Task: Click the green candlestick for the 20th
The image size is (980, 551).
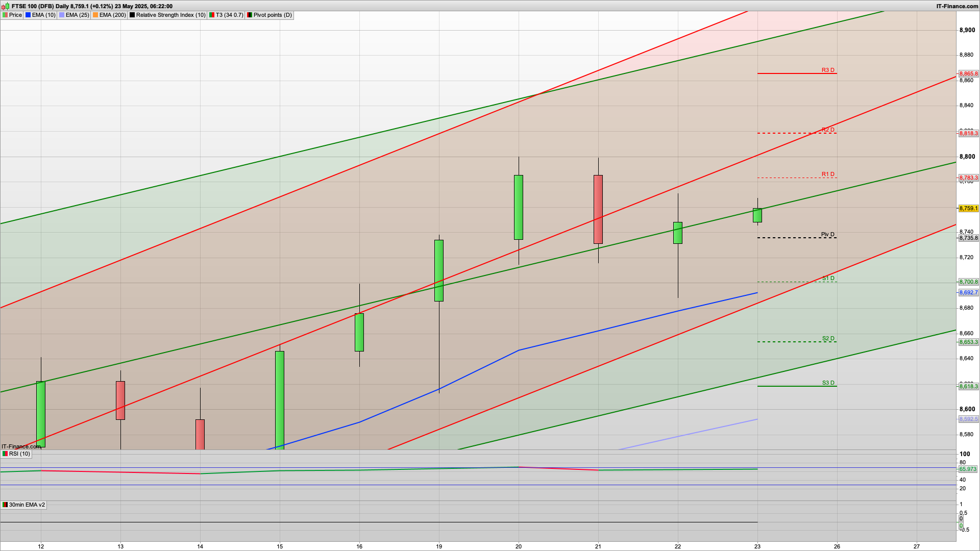Action: point(519,207)
